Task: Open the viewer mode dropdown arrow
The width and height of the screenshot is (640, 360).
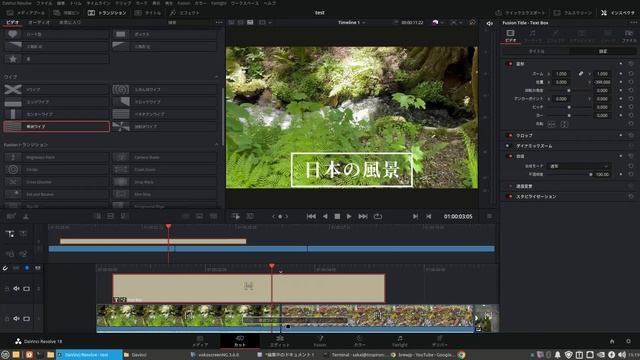Action: click(270, 22)
